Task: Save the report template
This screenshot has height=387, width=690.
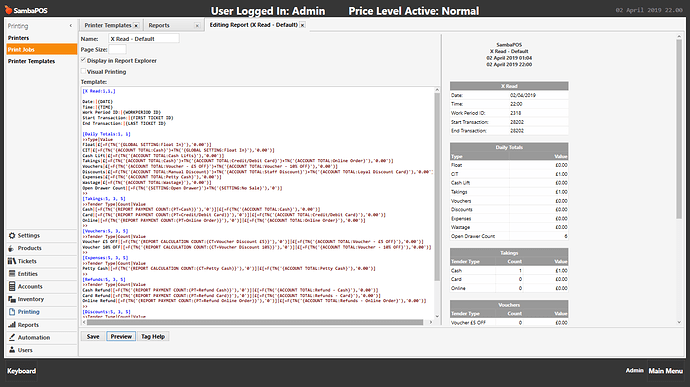Action: coord(93,336)
